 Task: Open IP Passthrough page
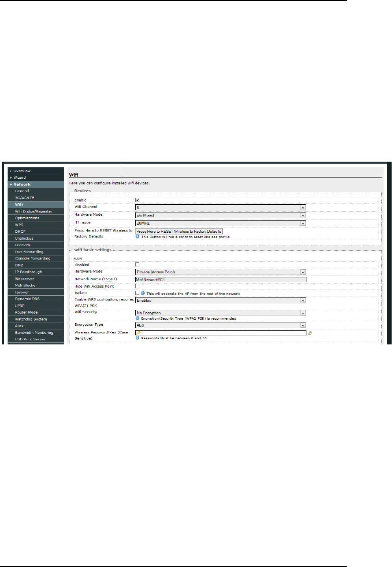click(36, 272)
